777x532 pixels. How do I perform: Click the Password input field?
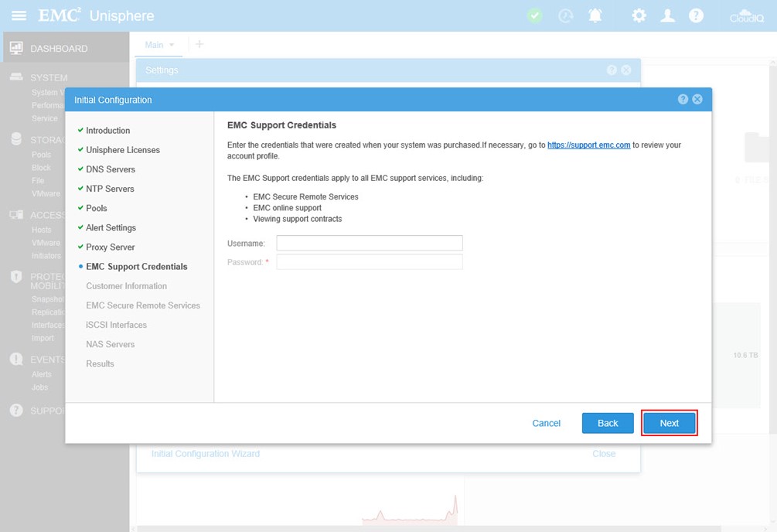(370, 262)
